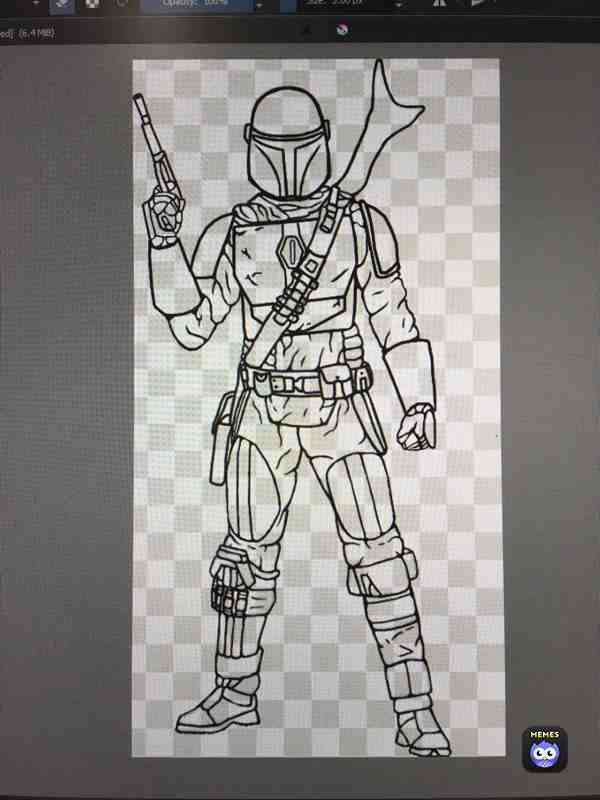
Task: Click the Opacity slider in the toolbar
Action: [x=197, y=5]
